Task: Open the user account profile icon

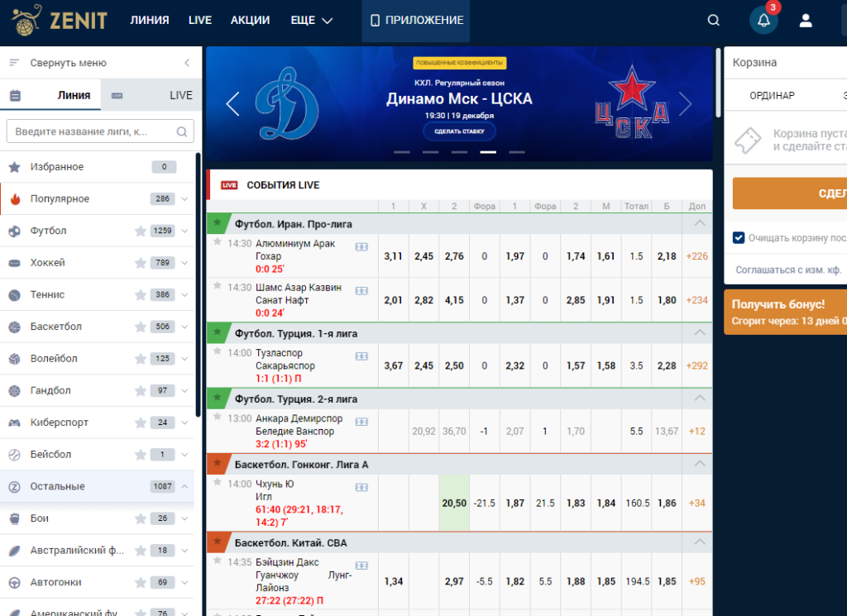Action: 806,21
